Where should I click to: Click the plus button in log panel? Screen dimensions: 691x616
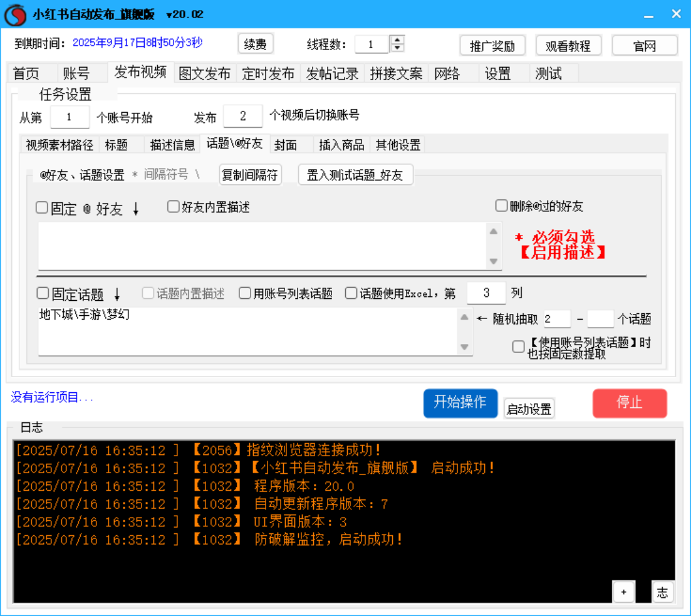(x=623, y=592)
